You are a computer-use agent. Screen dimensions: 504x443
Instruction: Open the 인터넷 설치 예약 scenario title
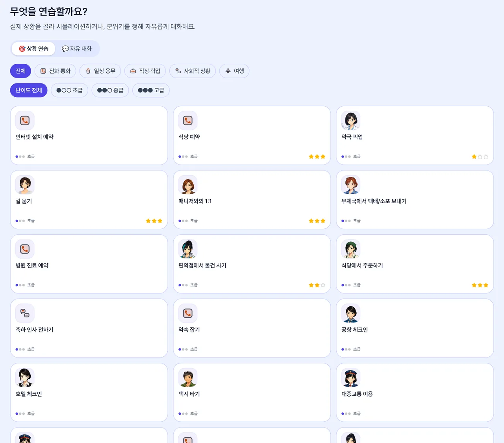(35, 137)
